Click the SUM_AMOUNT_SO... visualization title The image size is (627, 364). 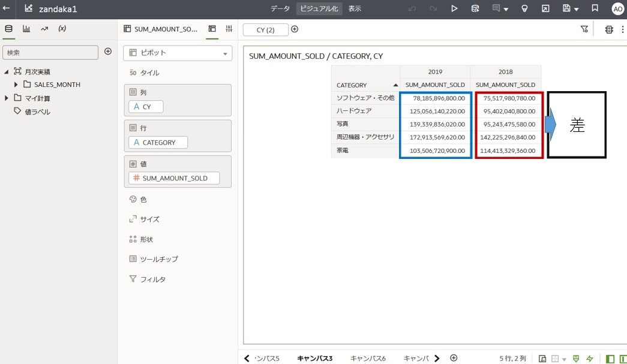point(166,29)
